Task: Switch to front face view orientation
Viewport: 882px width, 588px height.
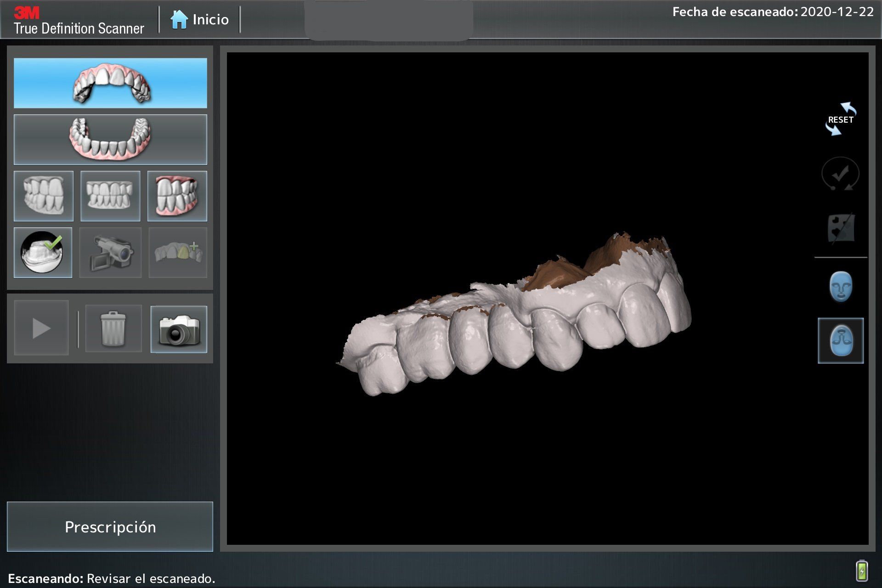Action: point(841,287)
